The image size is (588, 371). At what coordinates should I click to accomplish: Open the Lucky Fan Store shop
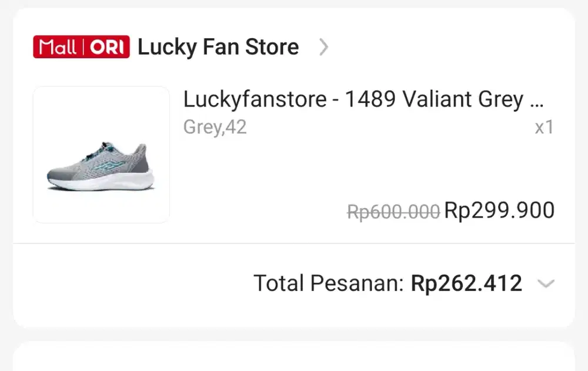coord(218,47)
